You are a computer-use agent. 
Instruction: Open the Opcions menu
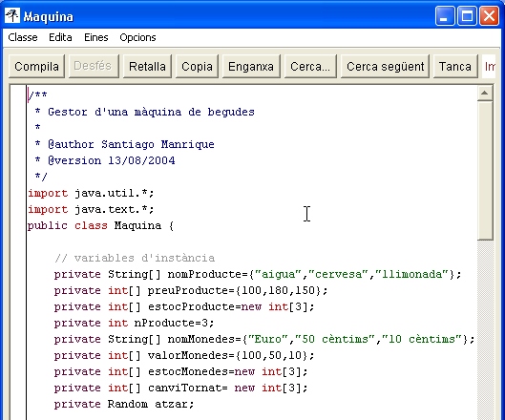click(137, 37)
